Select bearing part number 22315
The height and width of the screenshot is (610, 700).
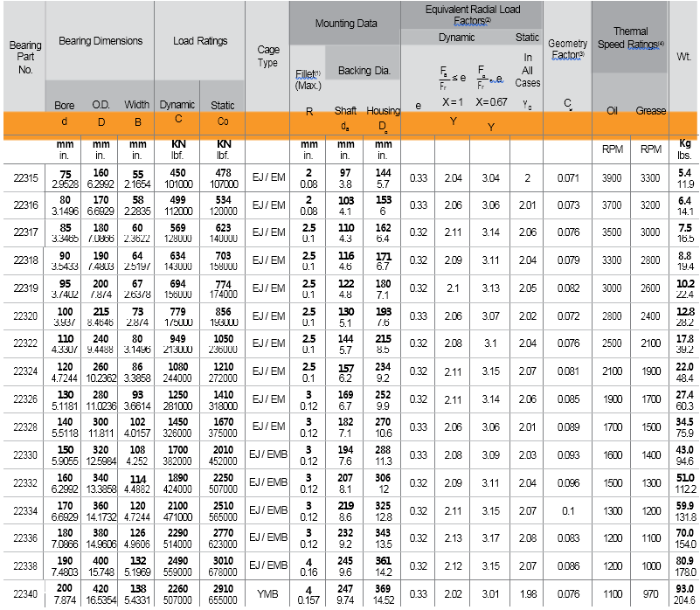[25, 178]
